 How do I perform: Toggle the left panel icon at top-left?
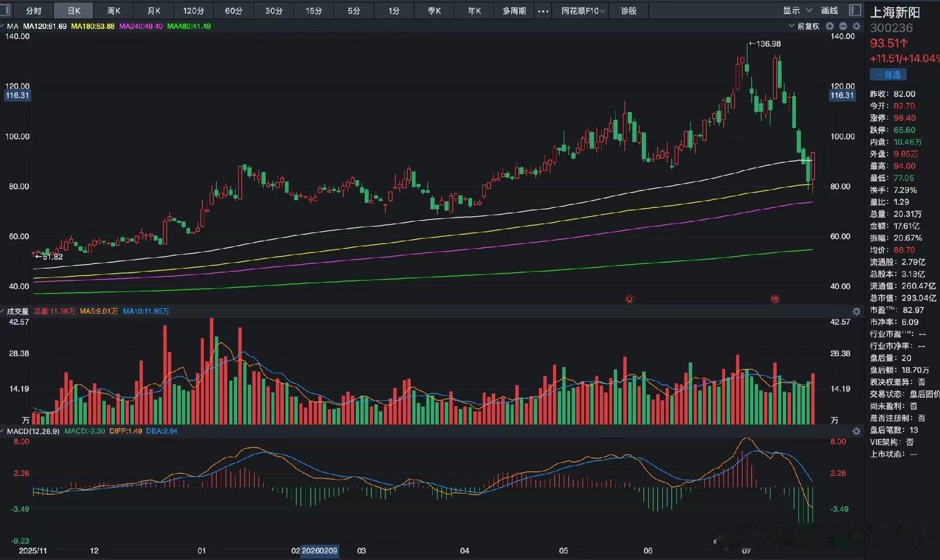tap(5, 10)
